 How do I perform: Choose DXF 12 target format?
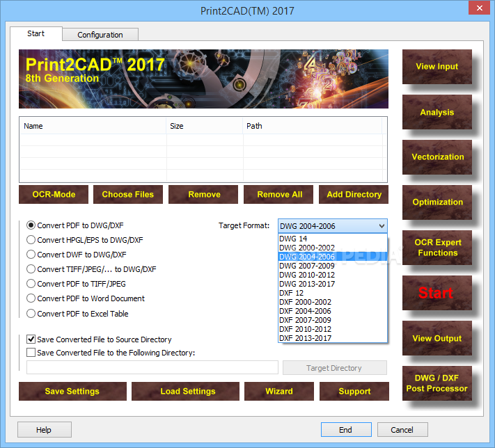pyautogui.click(x=332, y=293)
